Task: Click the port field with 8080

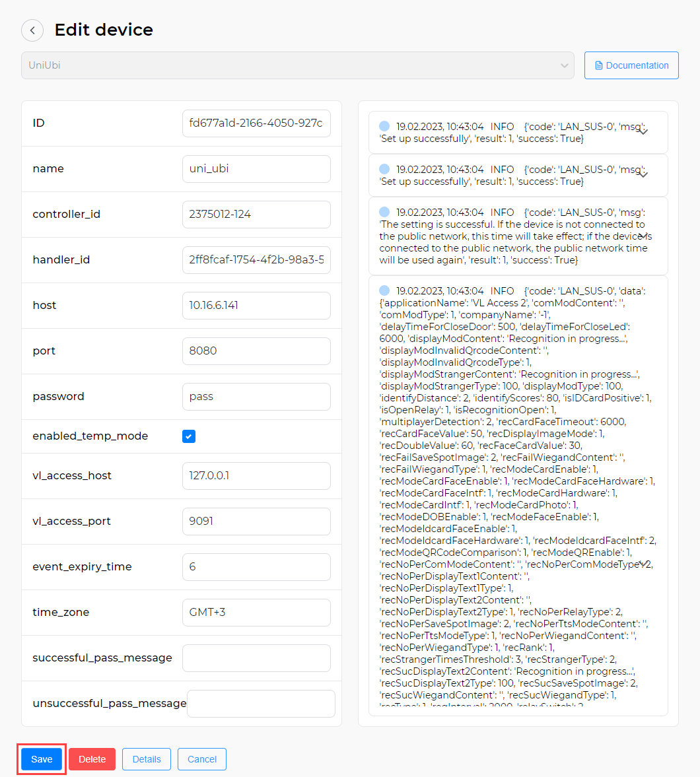Action: click(256, 351)
